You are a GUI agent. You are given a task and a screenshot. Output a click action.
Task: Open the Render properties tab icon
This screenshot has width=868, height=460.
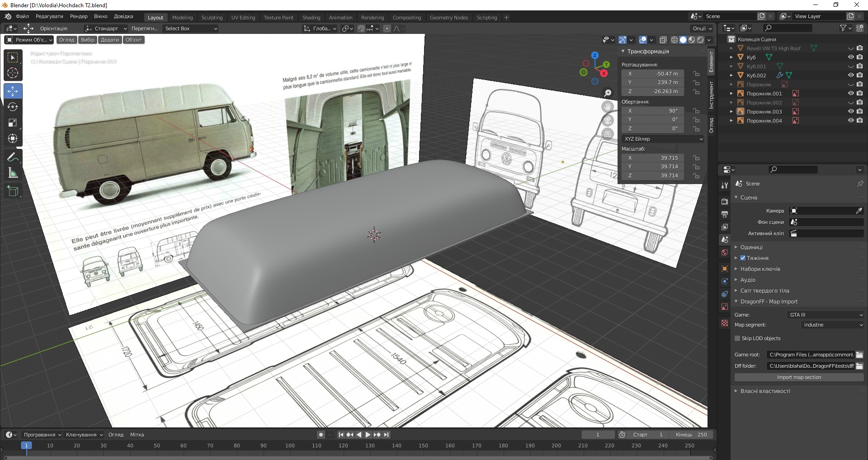click(x=725, y=201)
